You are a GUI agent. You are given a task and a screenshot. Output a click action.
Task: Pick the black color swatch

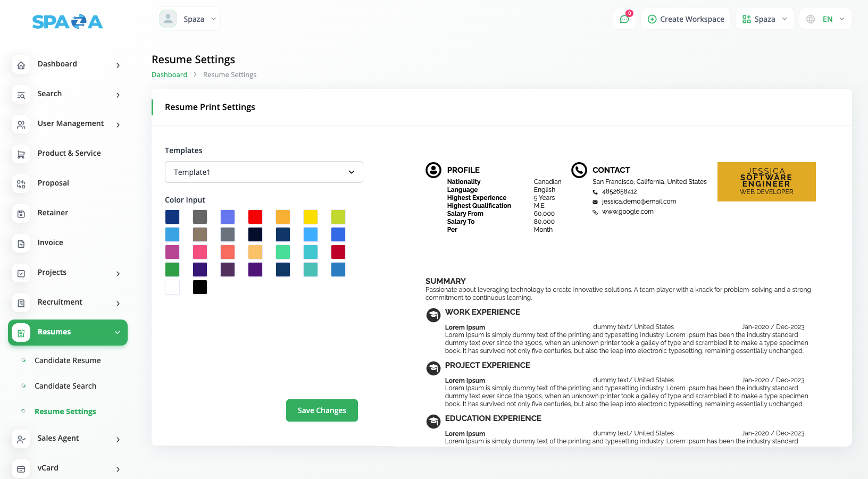pos(200,287)
